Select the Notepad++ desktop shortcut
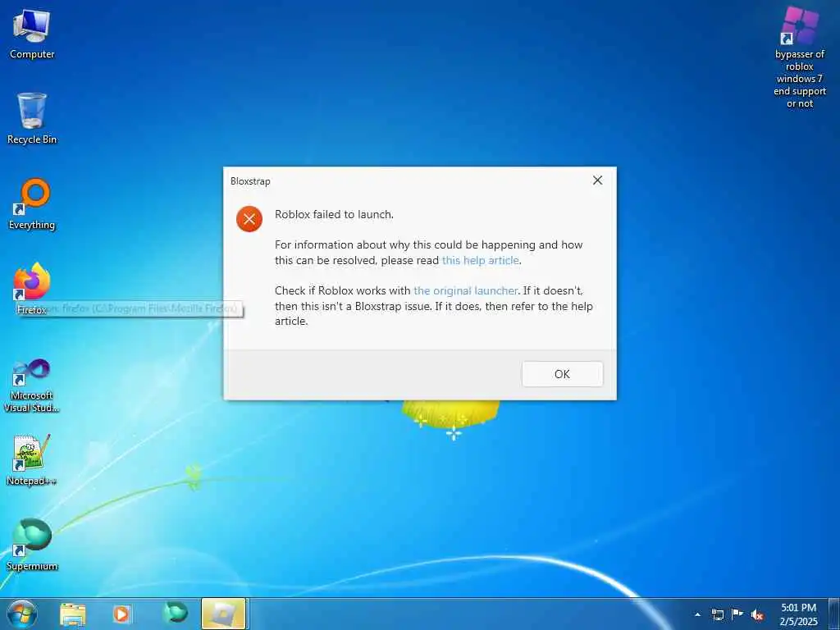This screenshot has width=840, height=630. click(32, 459)
